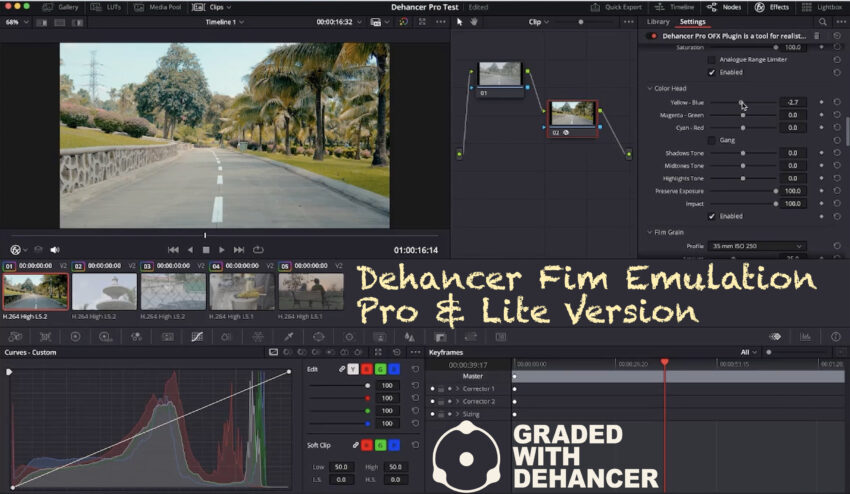The height and width of the screenshot is (494, 850).
Task: Open the node editor Clip dropdown
Action: 539,22
